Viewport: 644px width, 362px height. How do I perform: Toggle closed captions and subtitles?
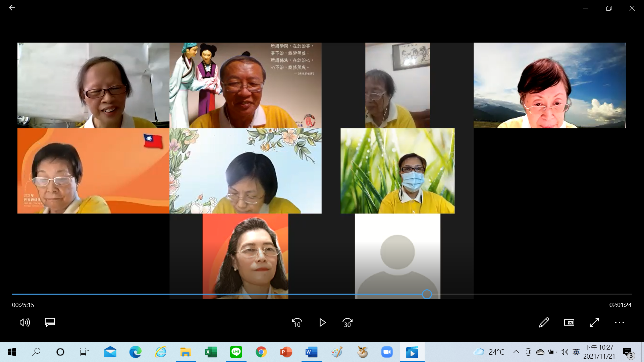pyautogui.click(x=50, y=322)
